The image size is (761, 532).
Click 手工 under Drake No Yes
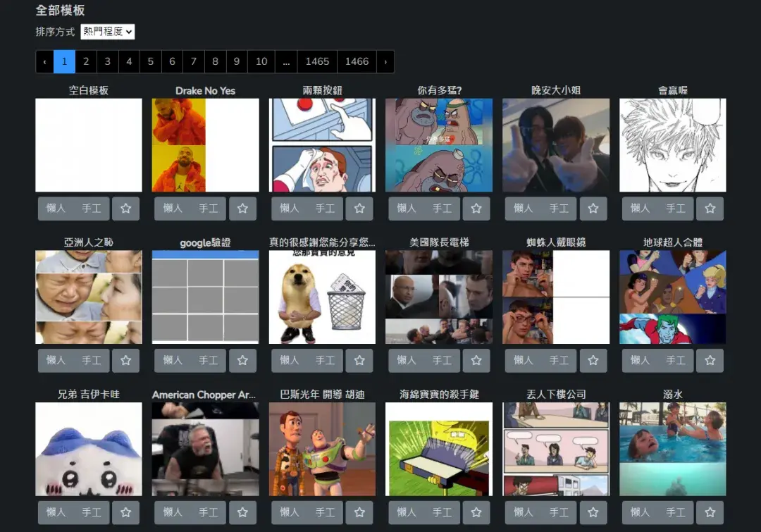208,209
